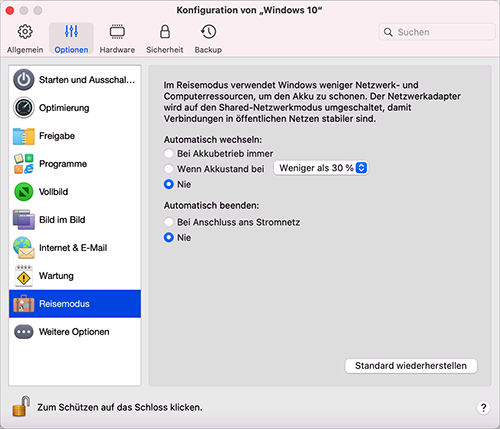Select 'Starten und Ausschal...' sidebar label
The width and height of the screenshot is (500, 429).
point(87,80)
